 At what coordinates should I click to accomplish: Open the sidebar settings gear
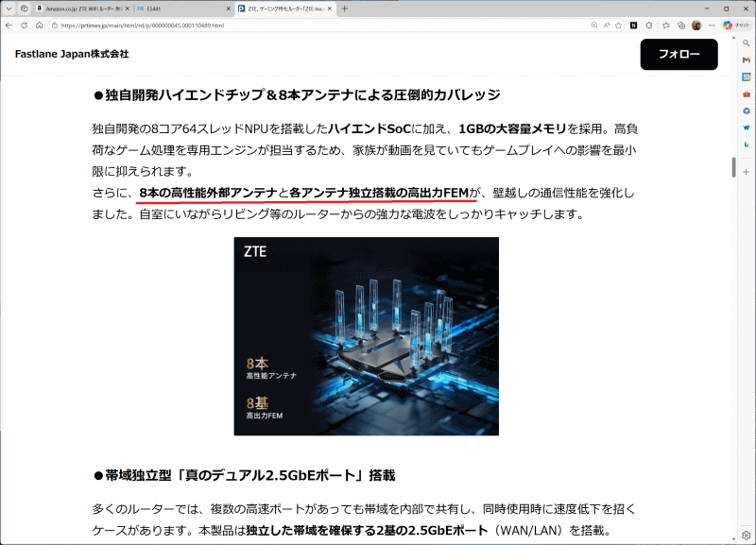(x=746, y=535)
